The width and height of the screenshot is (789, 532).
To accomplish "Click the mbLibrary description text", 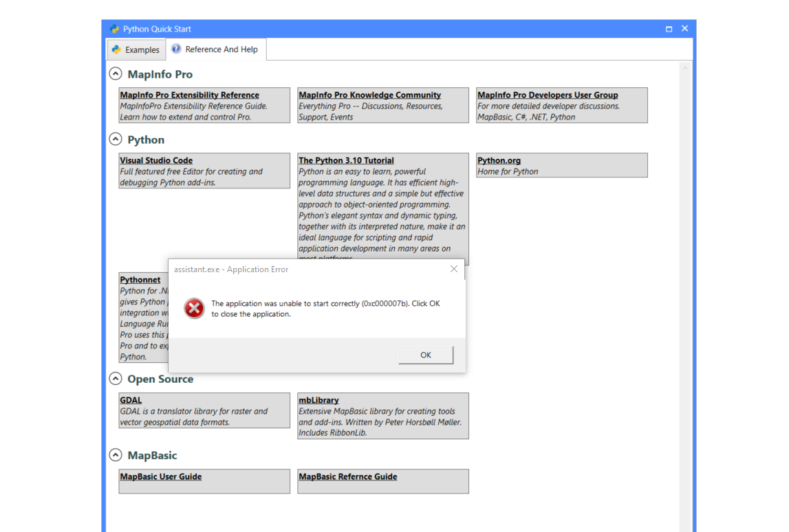I will 380,422.
